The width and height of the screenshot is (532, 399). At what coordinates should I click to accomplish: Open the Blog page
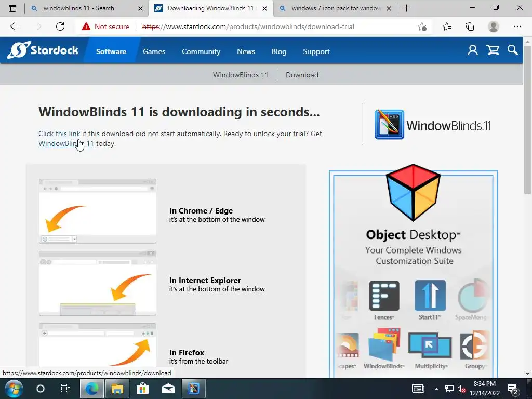click(279, 51)
